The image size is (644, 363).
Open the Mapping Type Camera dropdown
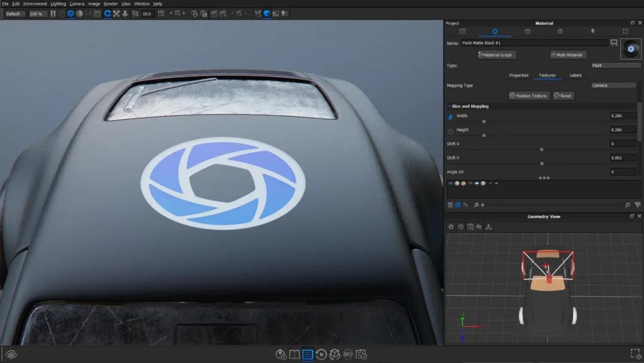614,85
